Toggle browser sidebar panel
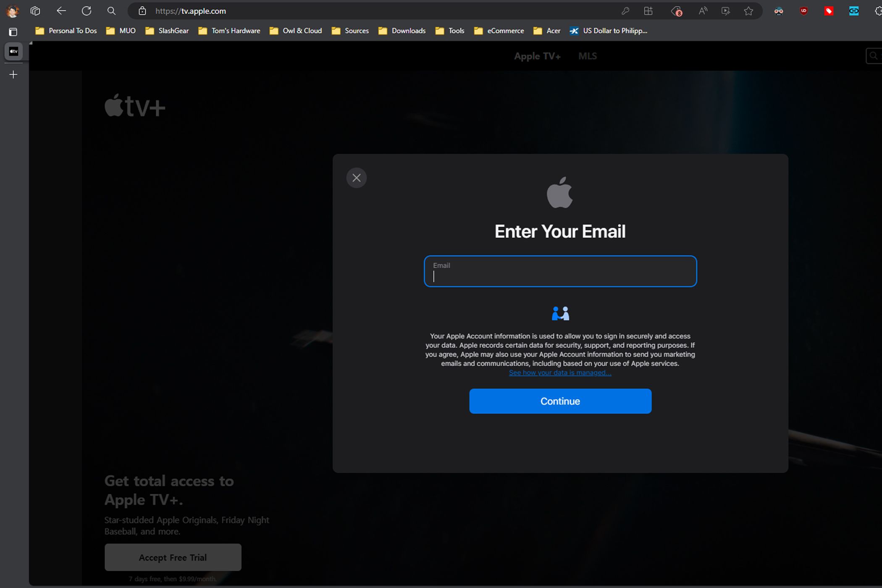Viewport: 882px width, 588px height. [x=13, y=31]
